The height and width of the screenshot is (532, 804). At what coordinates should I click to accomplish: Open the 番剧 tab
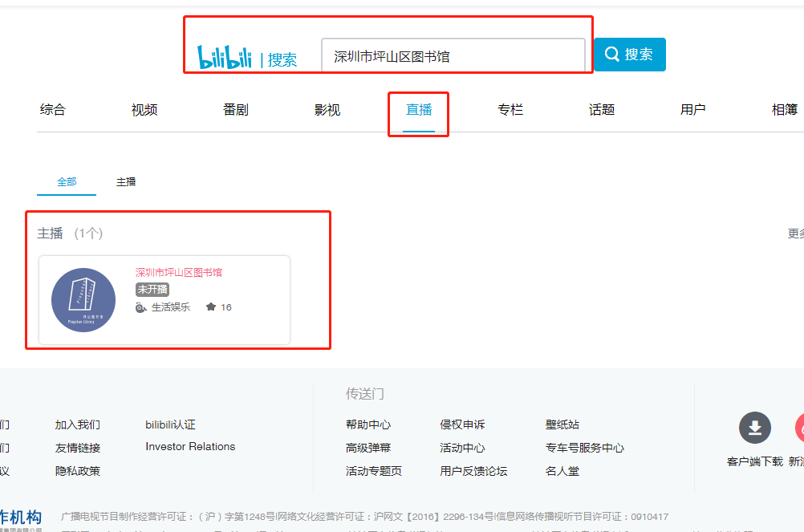click(236, 110)
